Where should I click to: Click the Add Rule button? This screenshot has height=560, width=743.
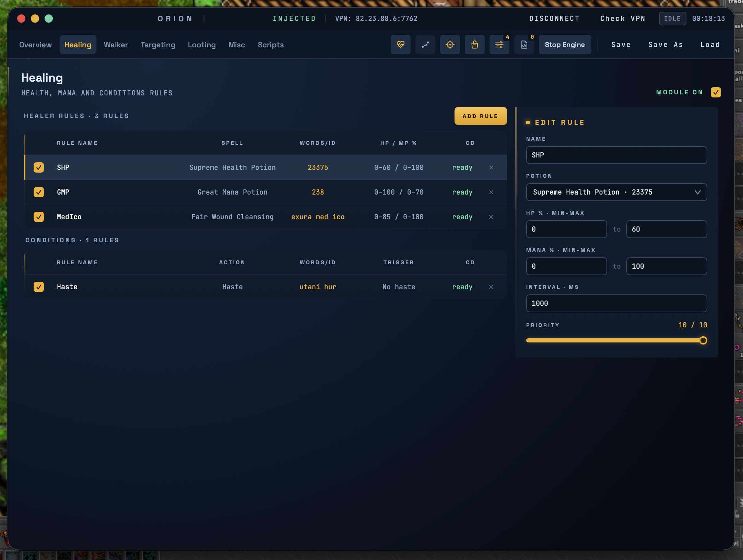[480, 116]
